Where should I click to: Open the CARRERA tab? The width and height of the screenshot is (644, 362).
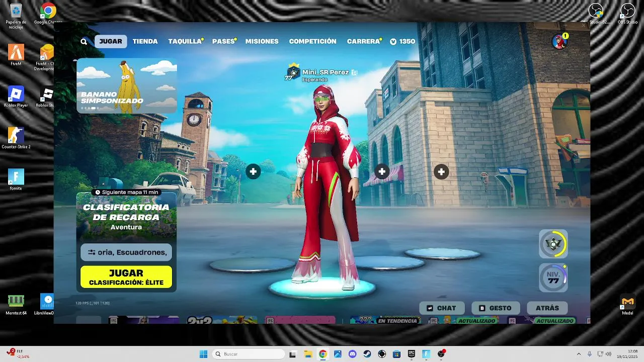point(363,42)
